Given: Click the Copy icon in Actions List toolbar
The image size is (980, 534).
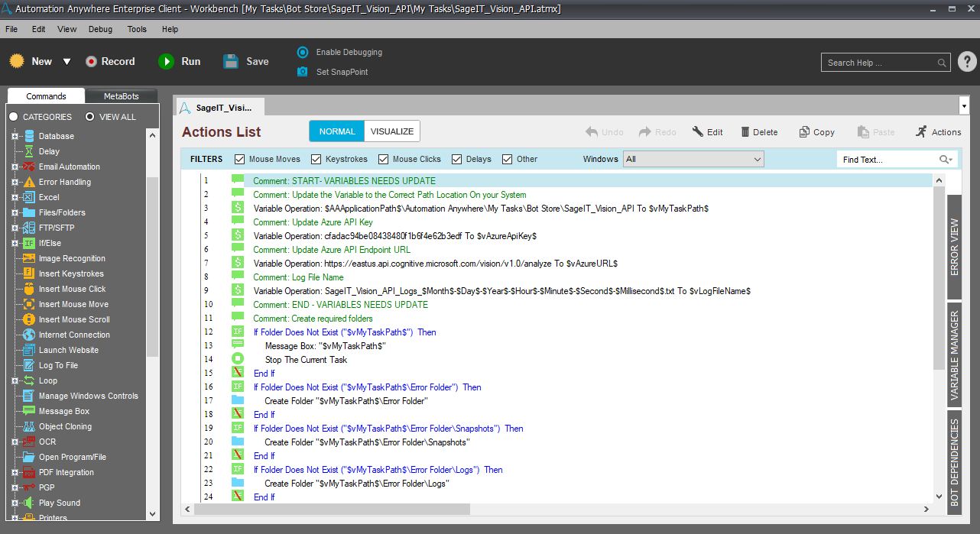Looking at the screenshot, I should tap(804, 132).
